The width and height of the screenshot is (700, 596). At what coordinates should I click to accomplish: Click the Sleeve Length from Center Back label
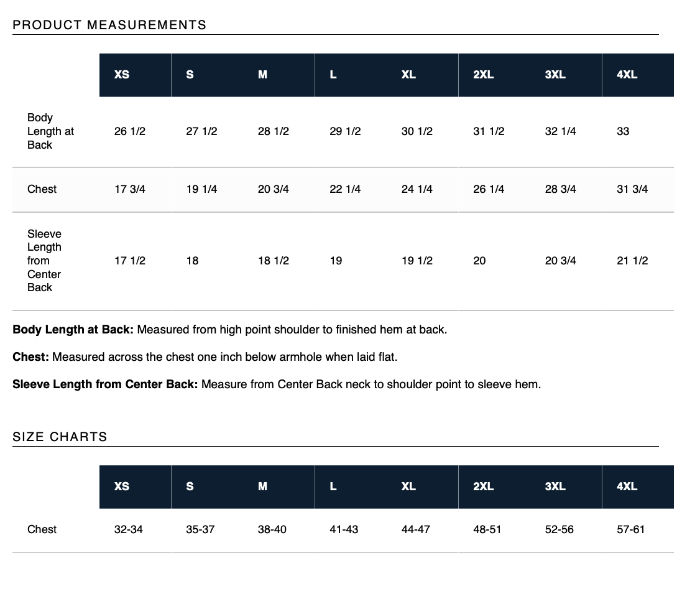(44, 261)
